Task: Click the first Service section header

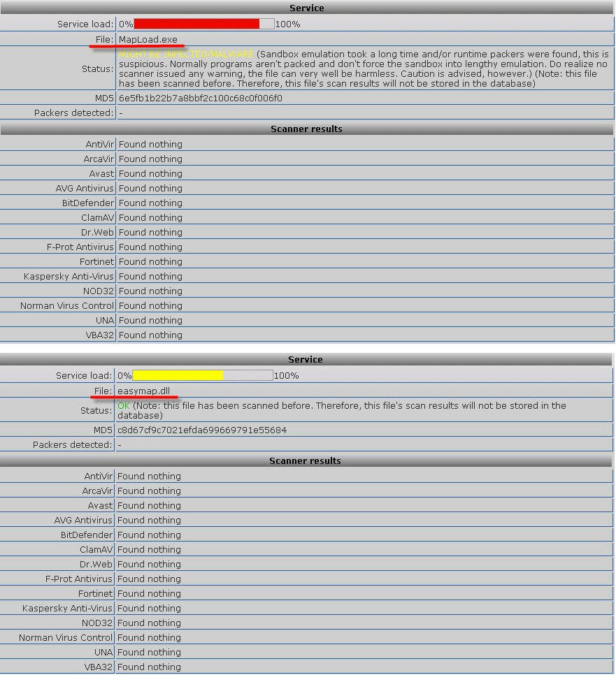Action: coord(307,8)
